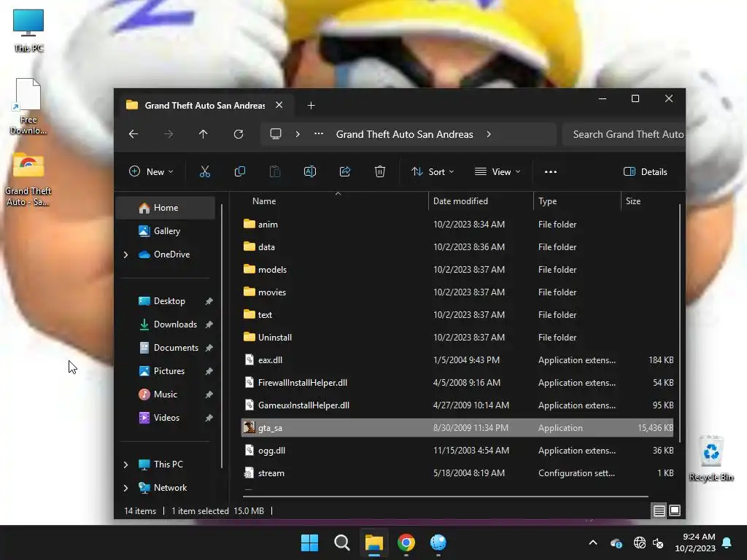Click File Explorer on the taskbar
Viewport: 747px width, 560px height.
(374, 542)
